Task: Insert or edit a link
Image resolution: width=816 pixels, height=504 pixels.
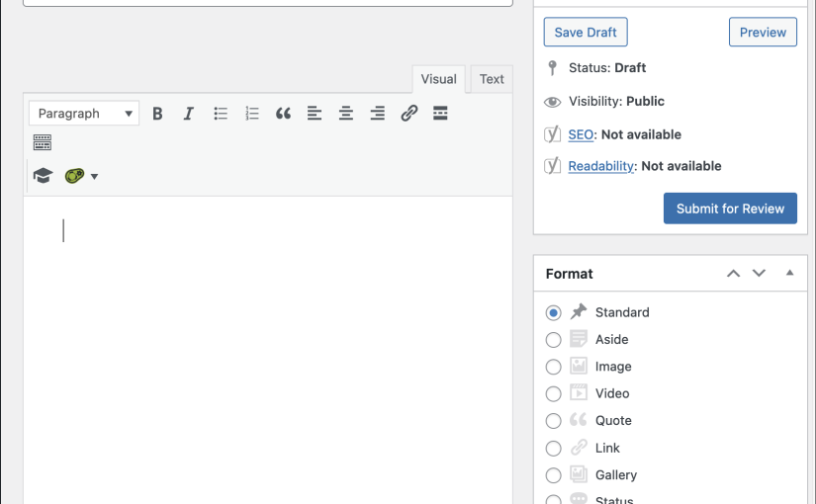Action: [x=409, y=114]
